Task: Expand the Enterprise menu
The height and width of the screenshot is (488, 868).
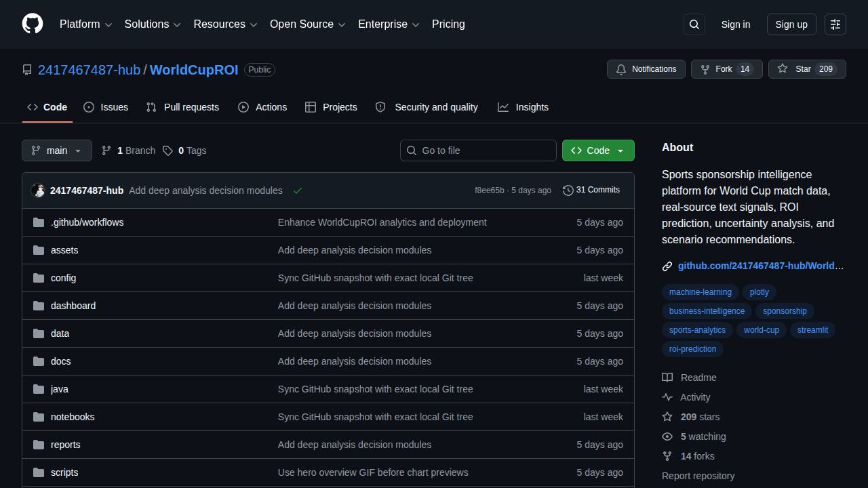Action: coord(389,24)
